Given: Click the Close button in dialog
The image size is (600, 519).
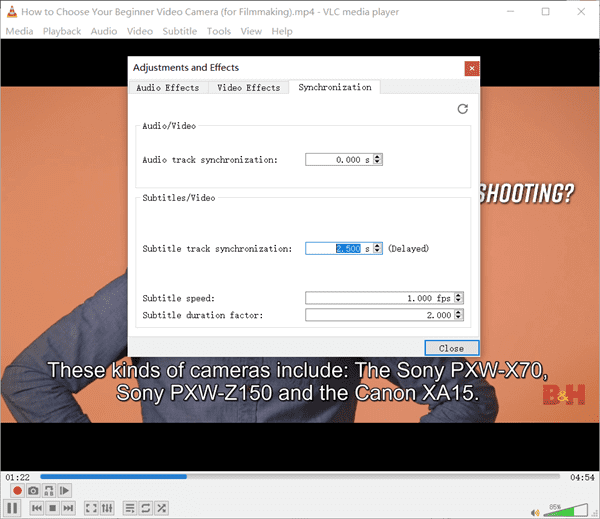Looking at the screenshot, I should (452, 348).
